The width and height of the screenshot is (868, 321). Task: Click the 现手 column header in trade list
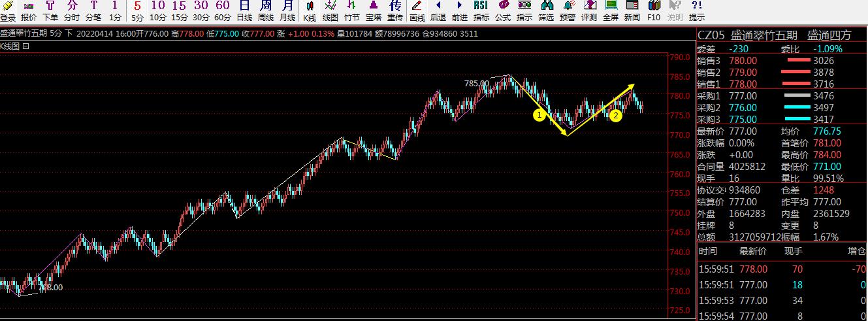[x=794, y=252]
